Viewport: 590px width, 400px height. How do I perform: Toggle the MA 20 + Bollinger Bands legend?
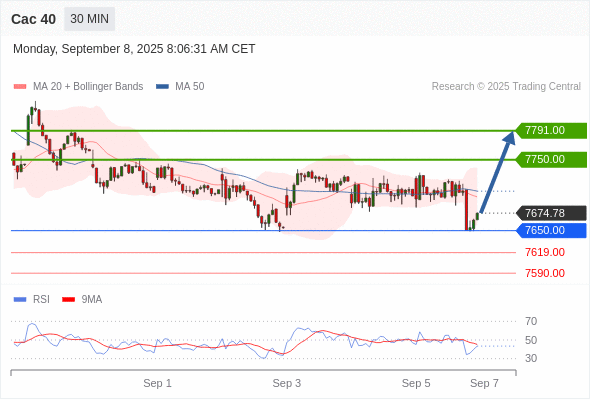coord(78,87)
